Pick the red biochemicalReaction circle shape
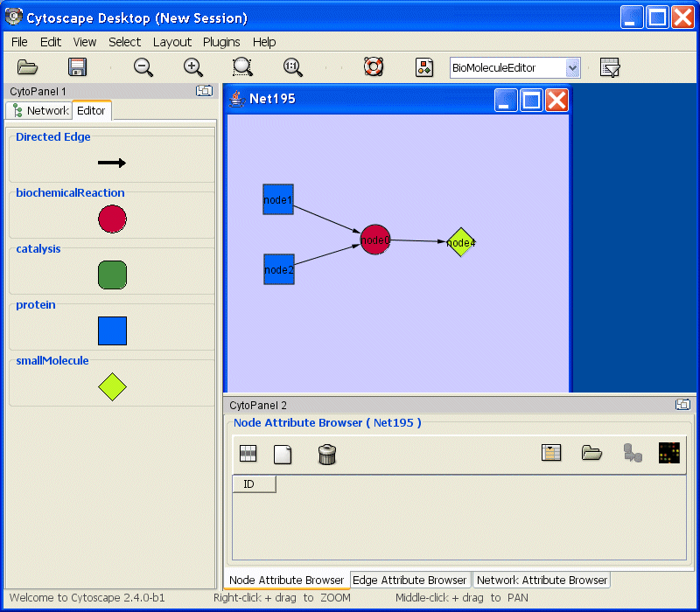The image size is (700, 612). click(x=112, y=219)
